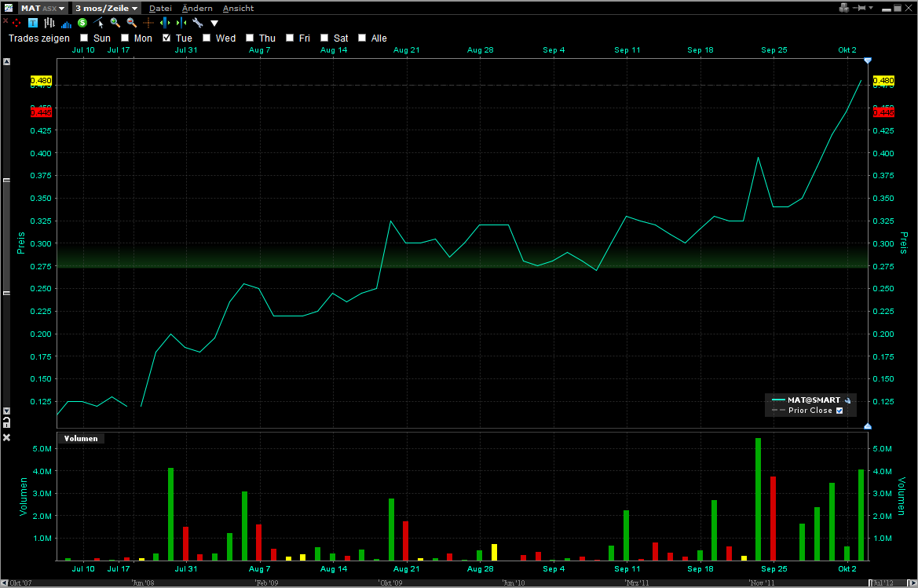918x588 pixels.
Task: Click the compress time axis icon
Action: click(181, 23)
